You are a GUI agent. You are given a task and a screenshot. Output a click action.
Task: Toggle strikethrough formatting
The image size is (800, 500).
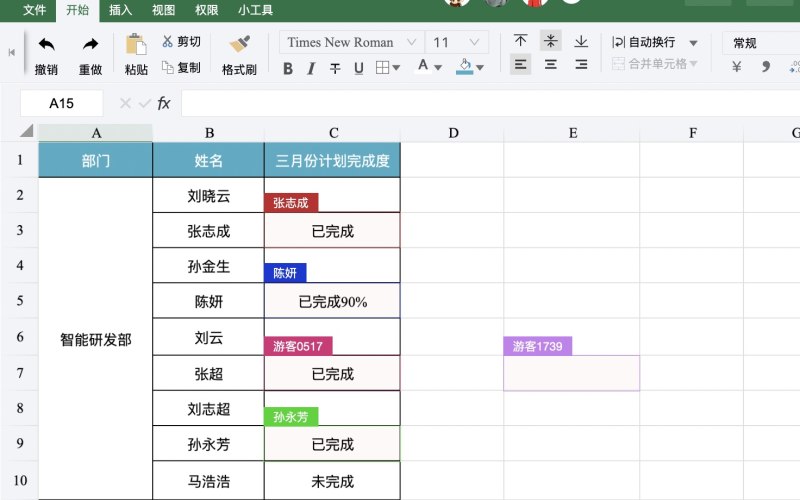[x=335, y=68]
